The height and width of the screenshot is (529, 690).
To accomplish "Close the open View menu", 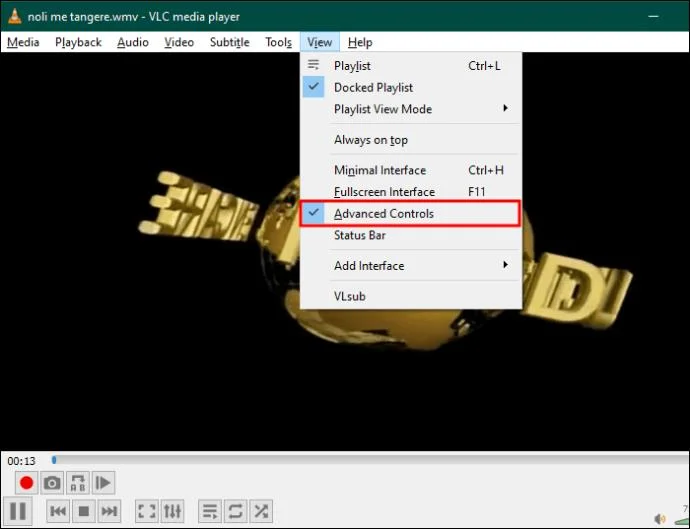I will (x=320, y=42).
